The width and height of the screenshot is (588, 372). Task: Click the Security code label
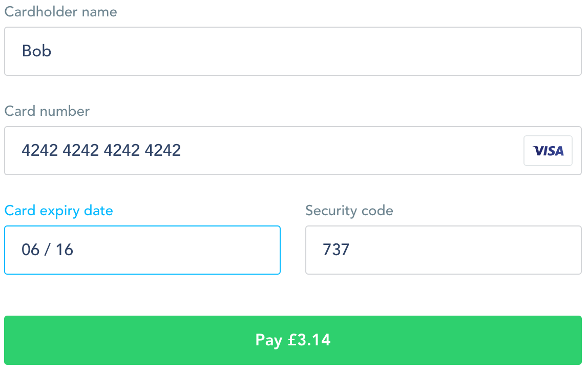pos(349,210)
